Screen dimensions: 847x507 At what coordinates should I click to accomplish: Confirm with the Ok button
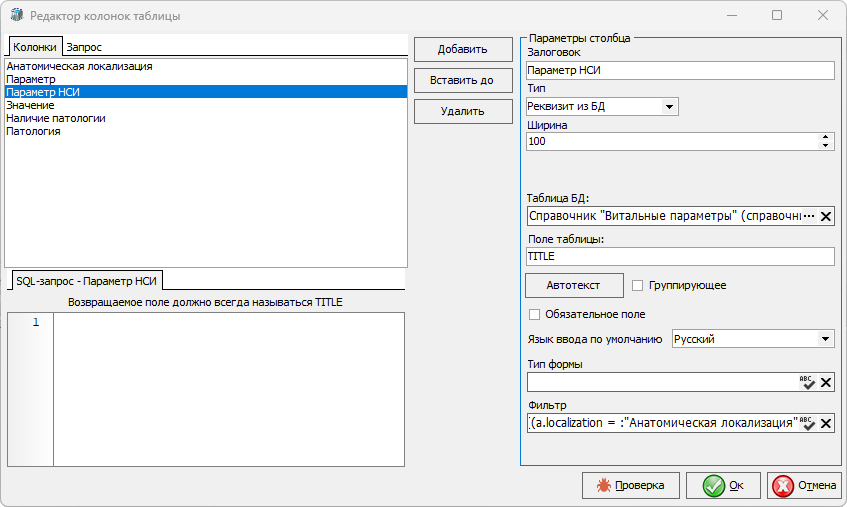pyautogui.click(x=723, y=485)
